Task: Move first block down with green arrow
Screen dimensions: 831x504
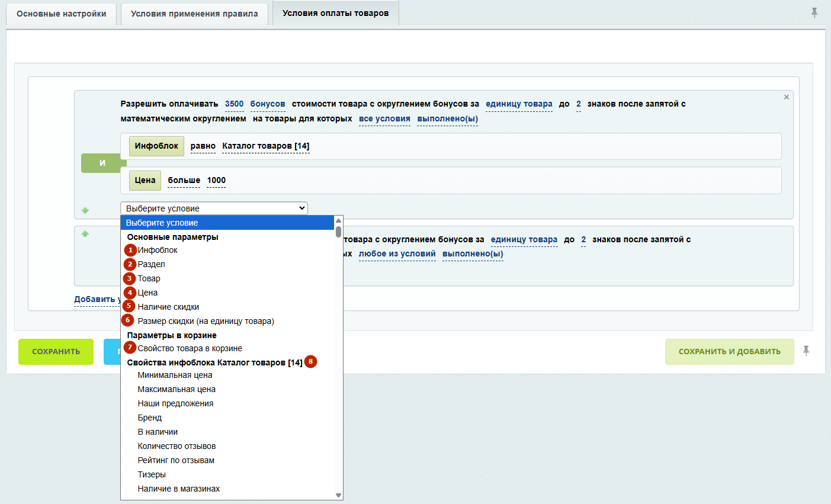Action: pyautogui.click(x=85, y=210)
